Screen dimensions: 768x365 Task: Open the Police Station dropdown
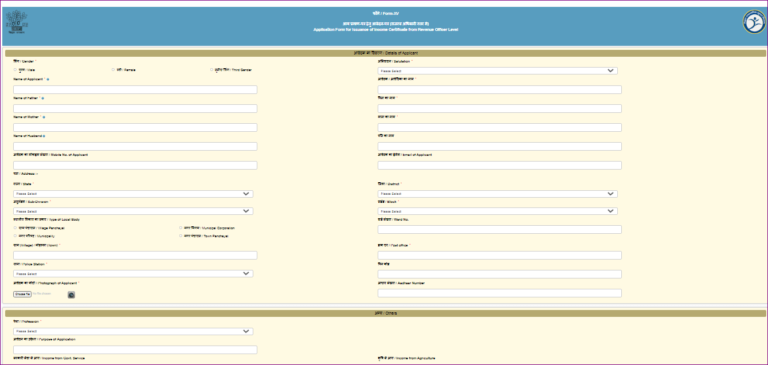pos(133,274)
